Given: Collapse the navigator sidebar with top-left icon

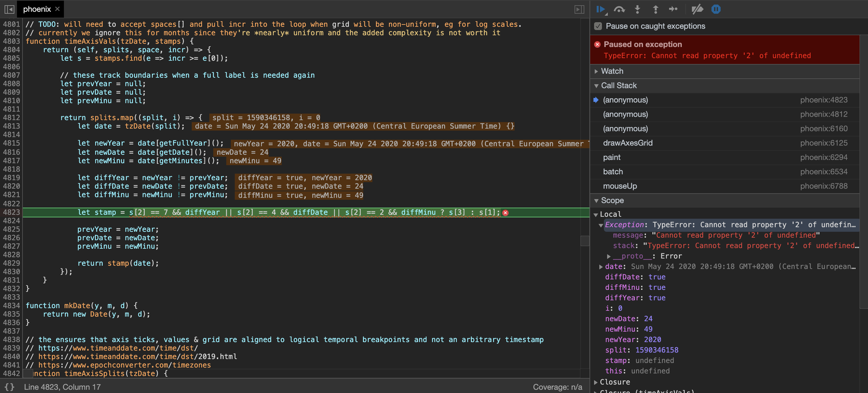Looking at the screenshot, I should click(x=9, y=9).
